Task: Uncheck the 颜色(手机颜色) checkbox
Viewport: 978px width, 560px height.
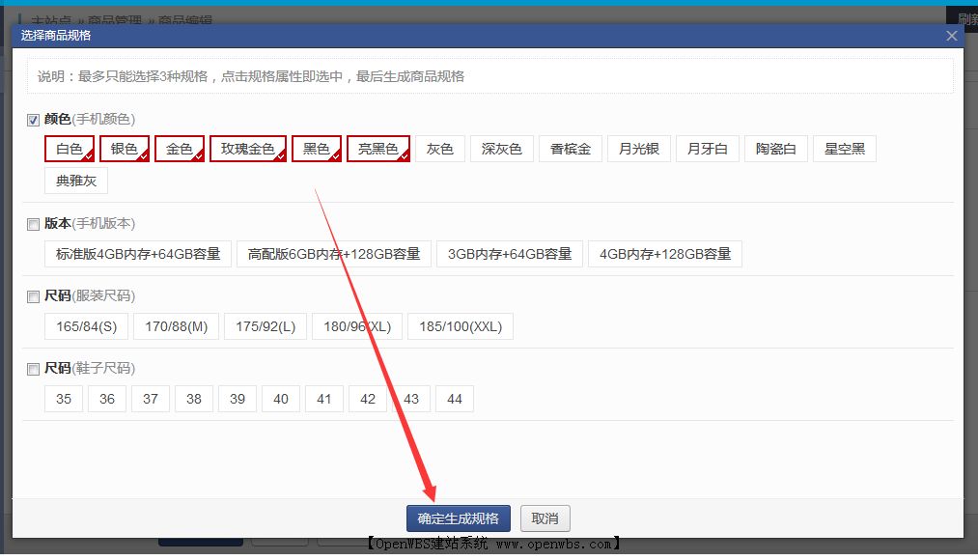Action: (x=32, y=119)
